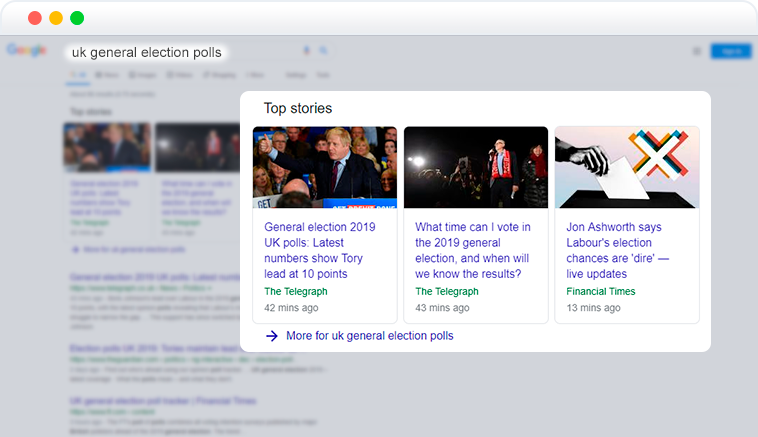This screenshot has height=437, width=758.
Task: Open What time can I vote headline
Action: pos(472,250)
